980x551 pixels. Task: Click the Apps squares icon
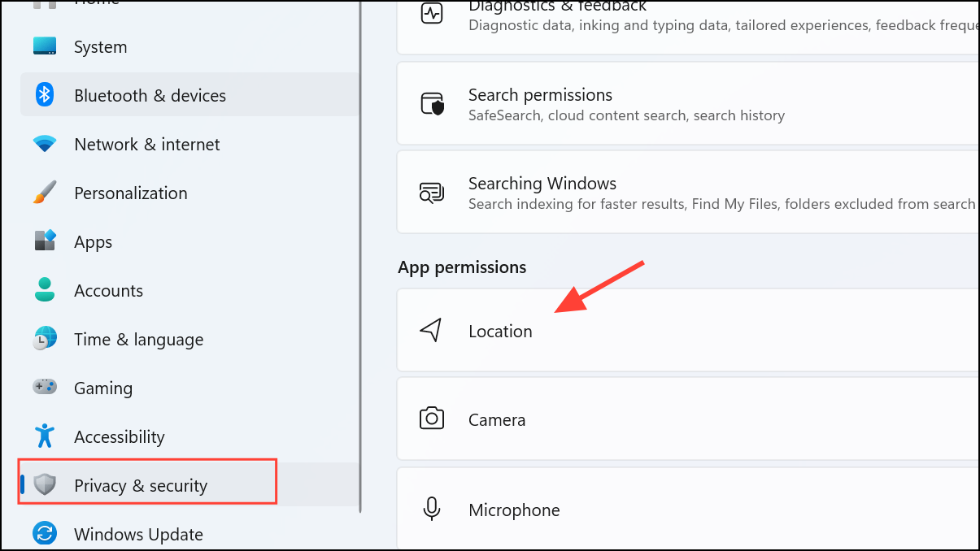click(45, 241)
